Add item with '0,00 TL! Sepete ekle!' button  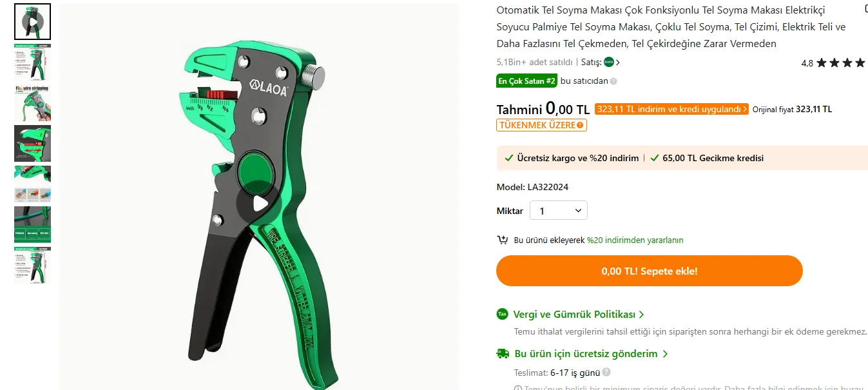pyautogui.click(x=650, y=271)
